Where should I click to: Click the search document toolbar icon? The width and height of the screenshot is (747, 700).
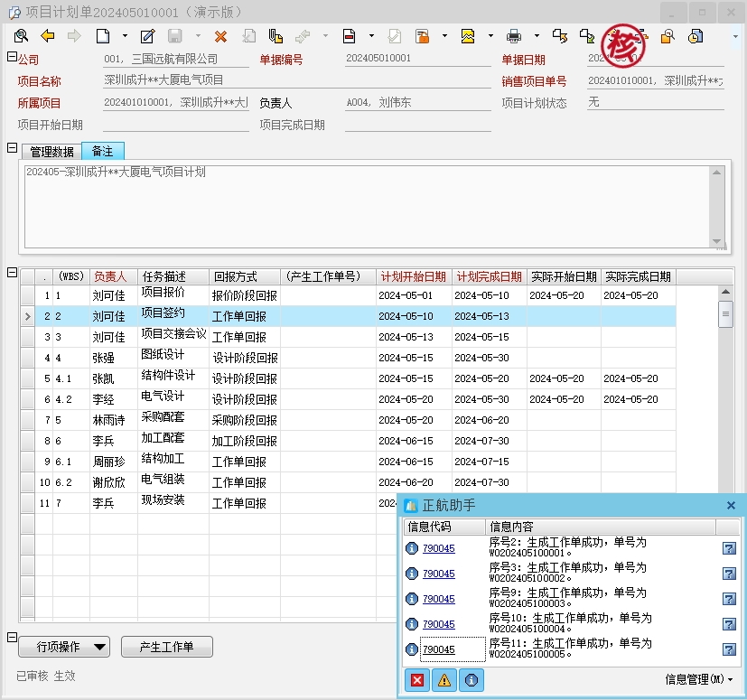point(21,36)
